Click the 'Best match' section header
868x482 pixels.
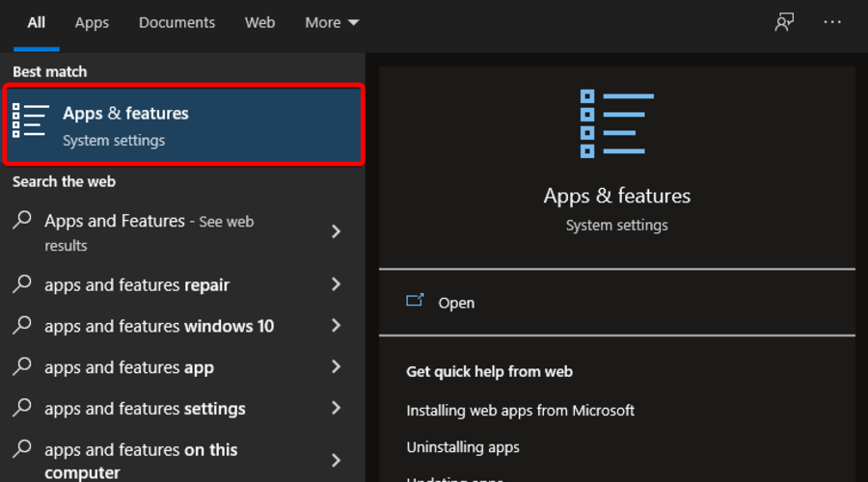click(x=50, y=72)
